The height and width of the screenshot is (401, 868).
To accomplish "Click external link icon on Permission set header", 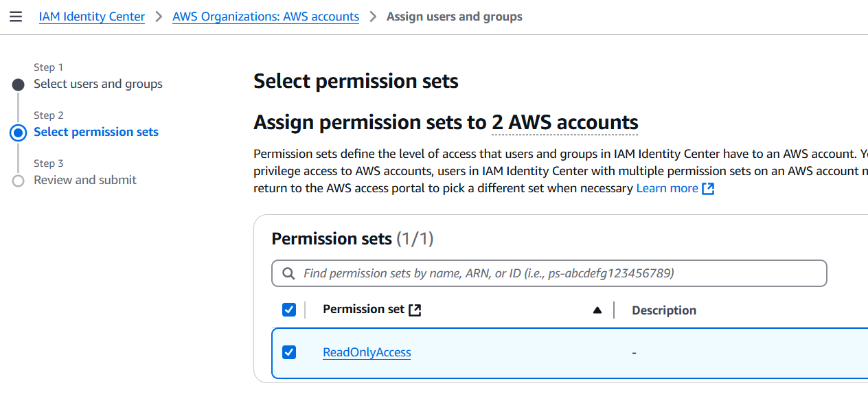I will click(415, 309).
